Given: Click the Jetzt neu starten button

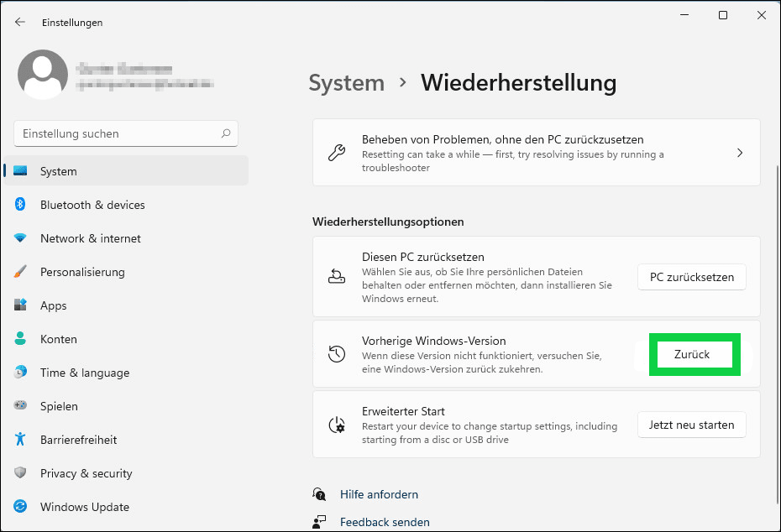Looking at the screenshot, I should click(691, 425).
